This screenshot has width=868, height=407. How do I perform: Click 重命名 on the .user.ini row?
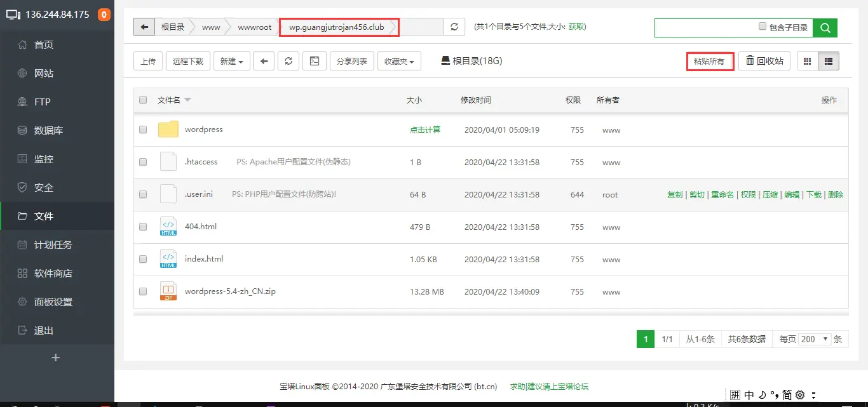[722, 195]
